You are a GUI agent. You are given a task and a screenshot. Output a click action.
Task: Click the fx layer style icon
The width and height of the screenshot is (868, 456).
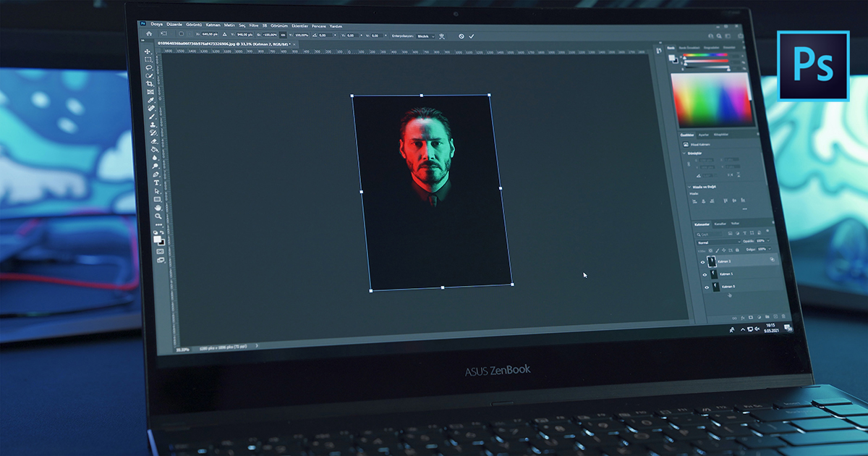(743, 318)
